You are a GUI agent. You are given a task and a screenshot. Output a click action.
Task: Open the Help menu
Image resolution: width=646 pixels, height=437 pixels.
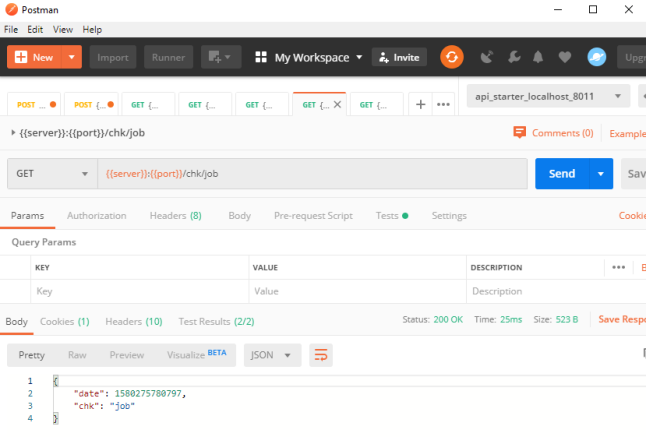(x=92, y=30)
